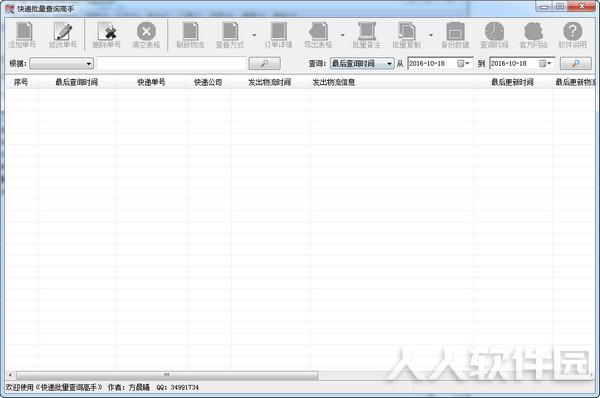Maximize the application window
Screen dimensions: 600x398
pos(560,7)
